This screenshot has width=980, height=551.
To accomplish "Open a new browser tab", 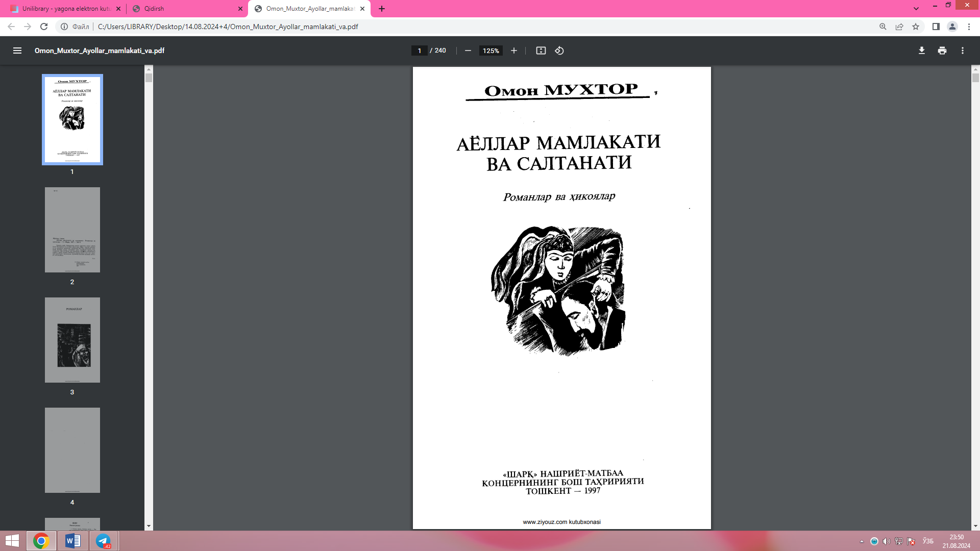I will (x=381, y=9).
